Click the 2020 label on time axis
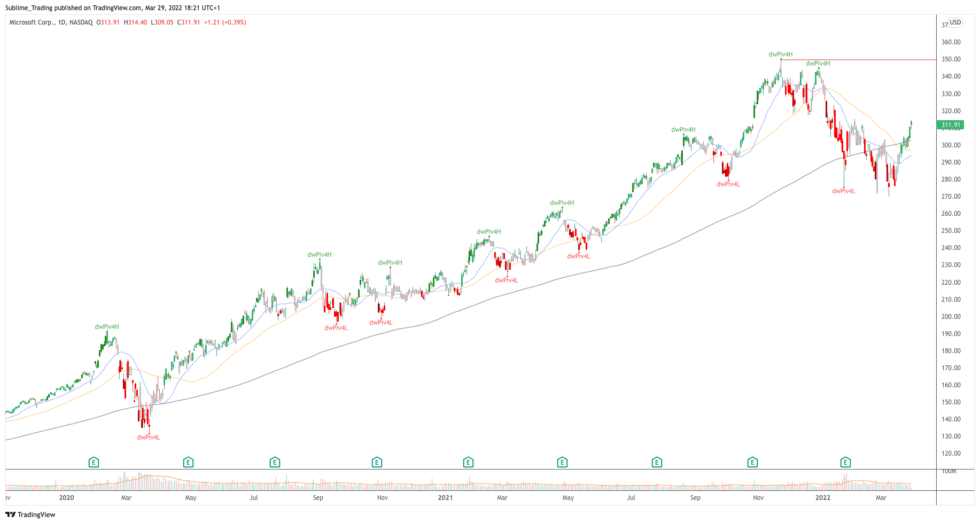Viewport: 980px width, 524px height. point(66,498)
